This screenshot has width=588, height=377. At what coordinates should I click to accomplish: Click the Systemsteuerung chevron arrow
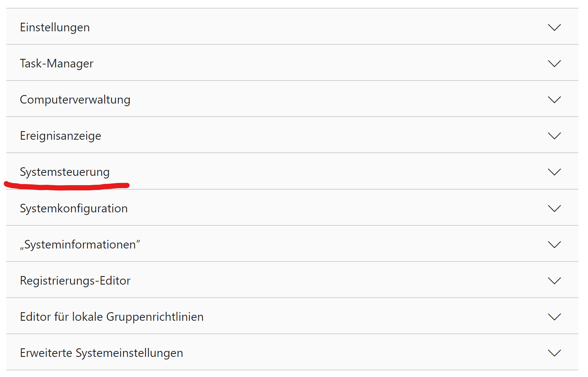tap(554, 172)
